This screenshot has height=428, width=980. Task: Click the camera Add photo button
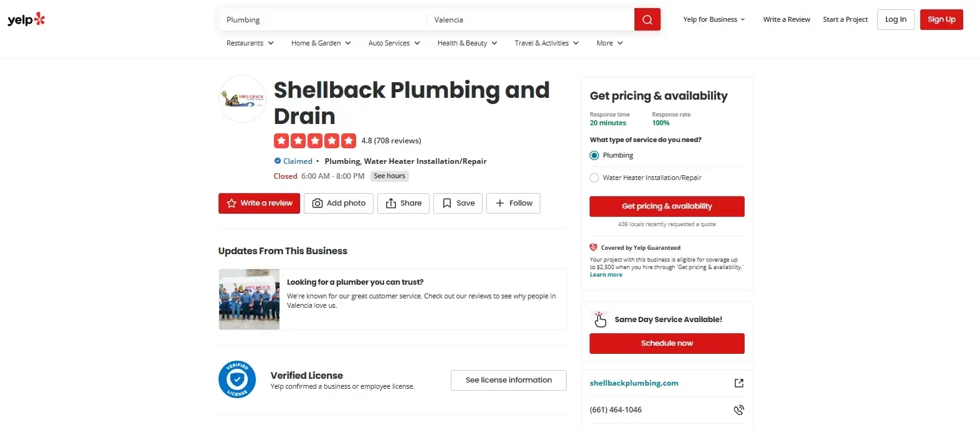[x=339, y=203]
